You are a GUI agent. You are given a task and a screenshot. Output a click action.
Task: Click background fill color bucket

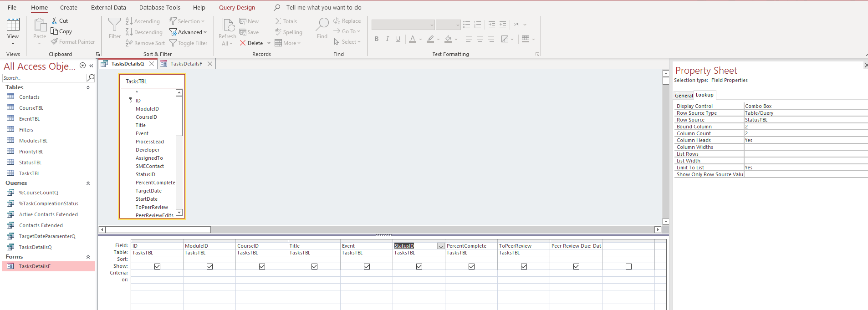pyautogui.click(x=448, y=39)
